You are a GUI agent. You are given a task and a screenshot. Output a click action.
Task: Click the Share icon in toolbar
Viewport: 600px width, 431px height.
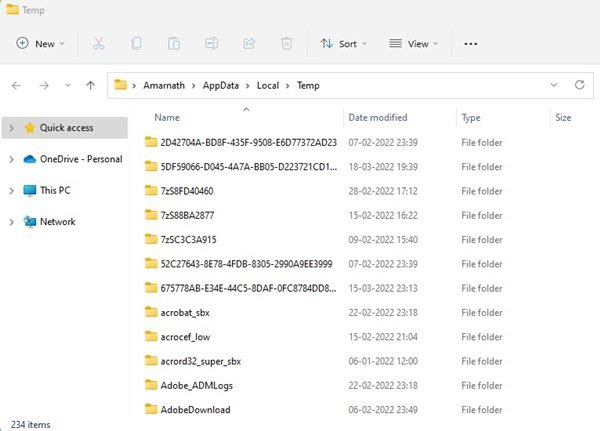[249, 44]
